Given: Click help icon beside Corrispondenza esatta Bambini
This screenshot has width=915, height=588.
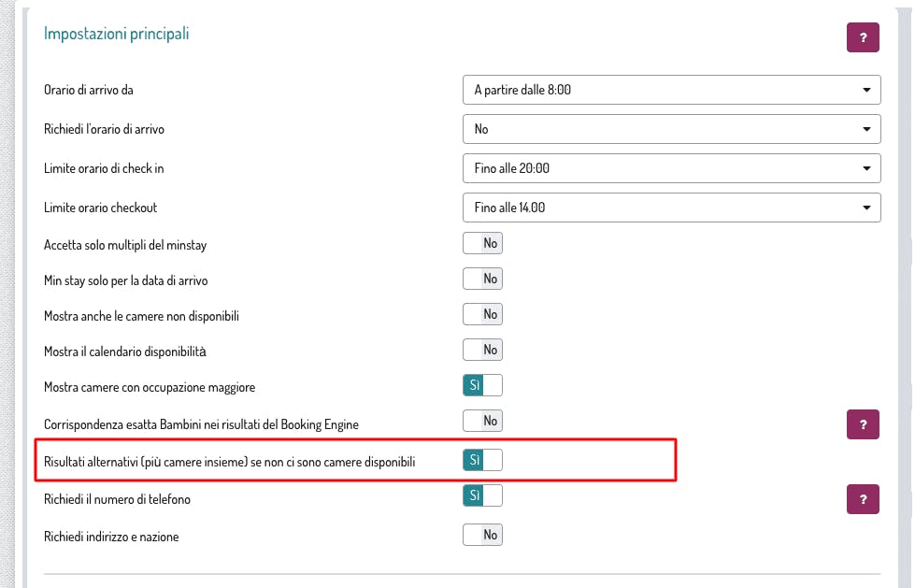Looking at the screenshot, I should (x=863, y=423).
